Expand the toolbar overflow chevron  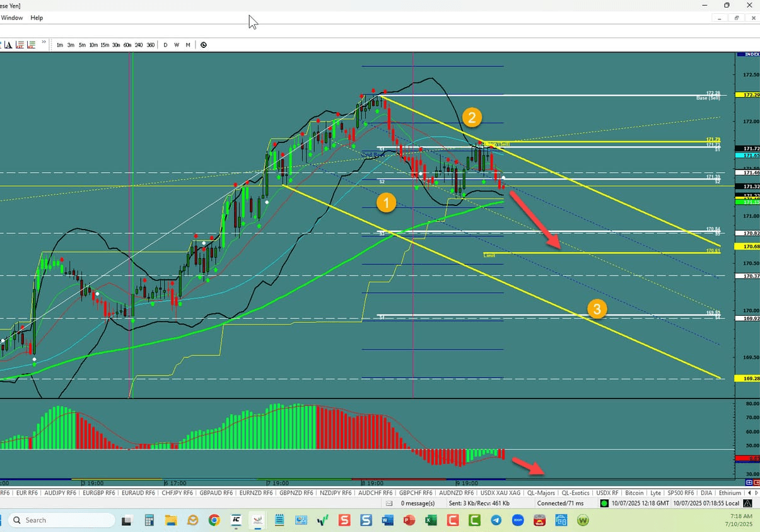coord(43,42)
